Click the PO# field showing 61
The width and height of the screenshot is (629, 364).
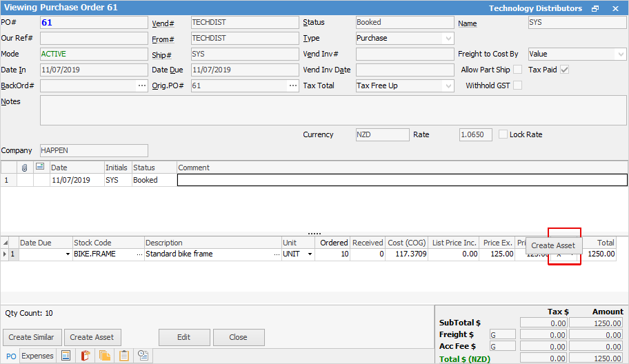coord(94,23)
